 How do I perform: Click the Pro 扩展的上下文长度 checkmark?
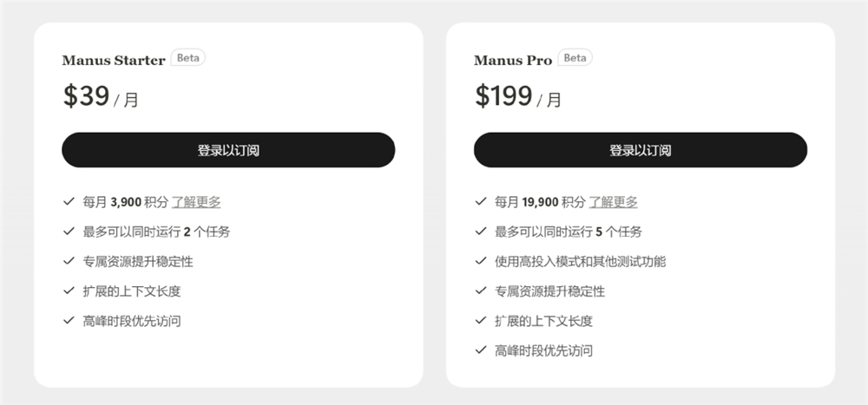click(481, 321)
